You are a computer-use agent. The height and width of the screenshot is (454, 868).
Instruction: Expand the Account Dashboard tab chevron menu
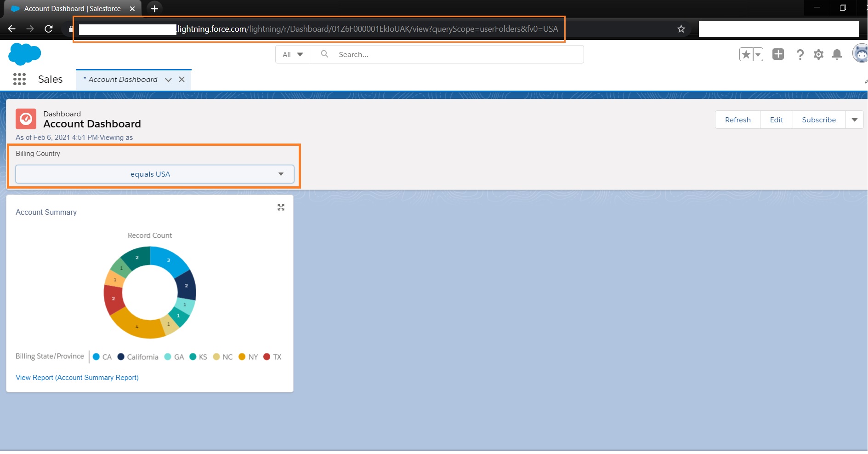pos(168,80)
